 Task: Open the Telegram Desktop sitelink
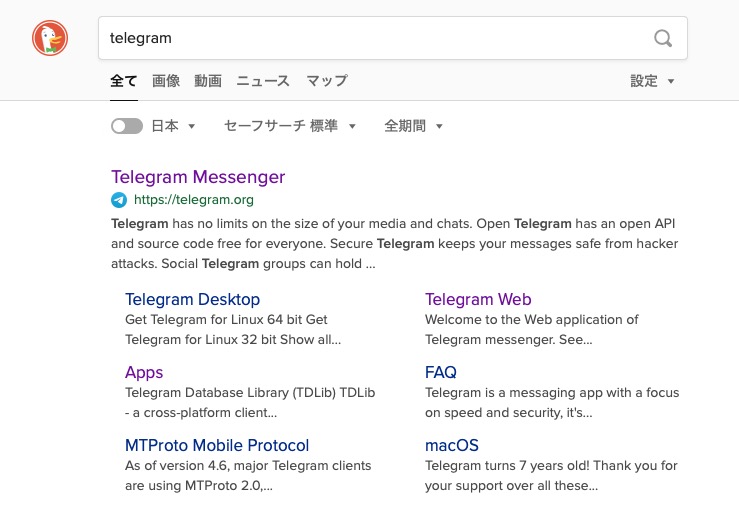pyautogui.click(x=192, y=300)
